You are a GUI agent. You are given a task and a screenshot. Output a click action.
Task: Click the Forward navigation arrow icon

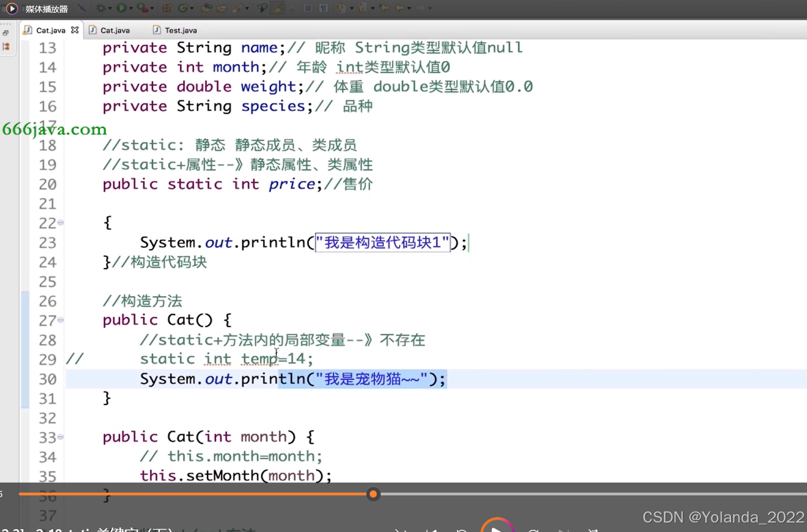point(420,8)
